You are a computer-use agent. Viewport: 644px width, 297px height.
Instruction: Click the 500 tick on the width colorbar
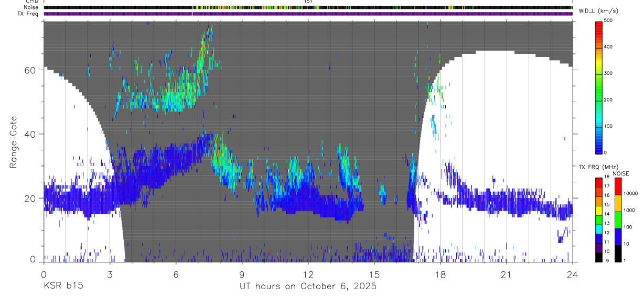(x=608, y=21)
